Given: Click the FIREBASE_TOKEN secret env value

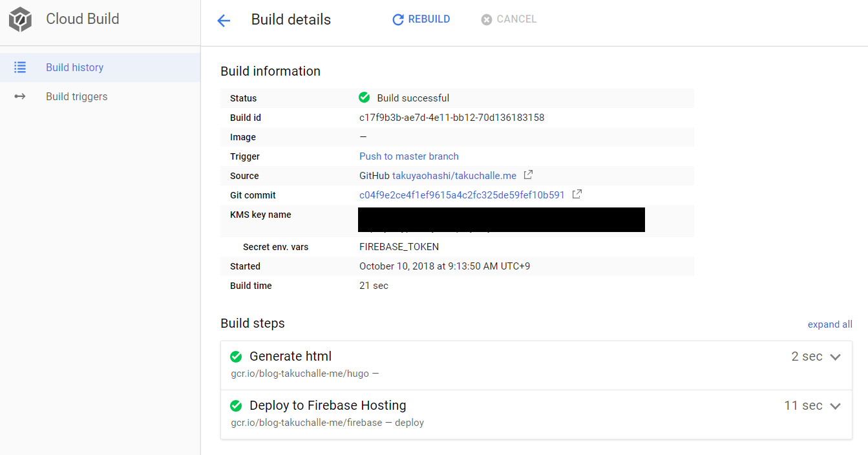Looking at the screenshot, I should point(399,247).
